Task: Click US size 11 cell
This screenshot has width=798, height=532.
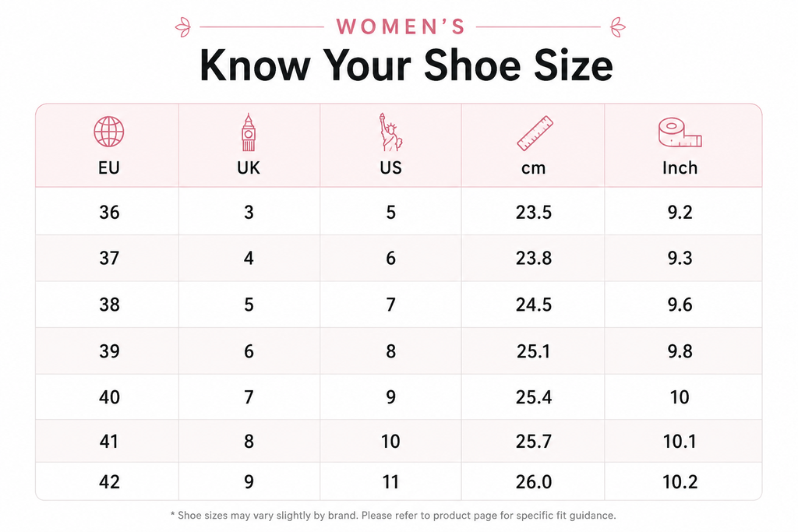Action: 391,481
